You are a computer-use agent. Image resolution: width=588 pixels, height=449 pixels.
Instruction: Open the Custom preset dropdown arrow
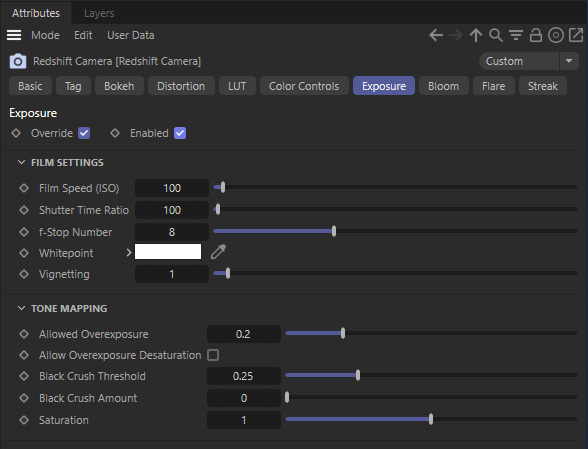click(569, 61)
